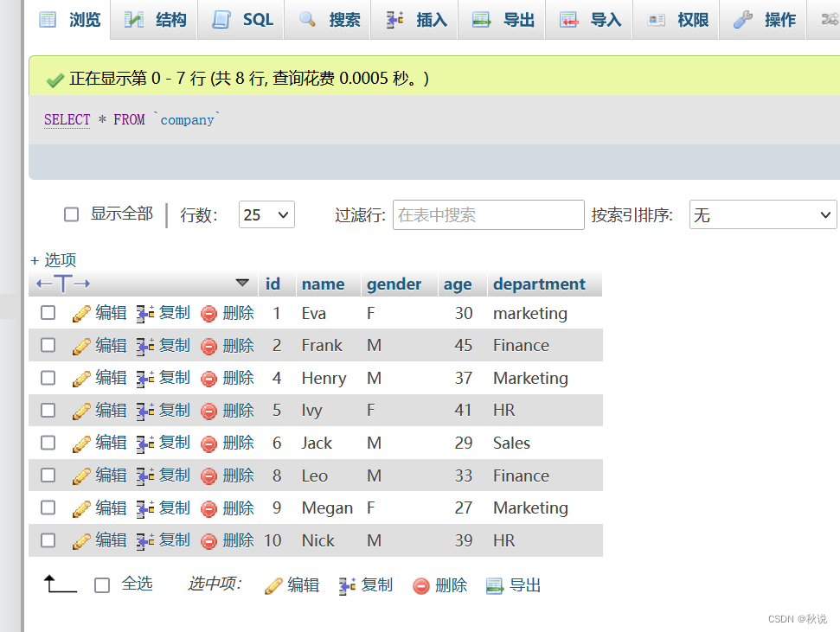
Task: Check the row checkbox for Jack
Action: coord(48,443)
